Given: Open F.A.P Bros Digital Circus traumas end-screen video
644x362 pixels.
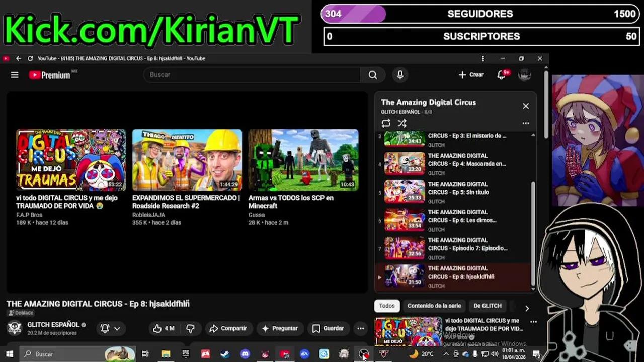Looking at the screenshot, I should (x=71, y=159).
